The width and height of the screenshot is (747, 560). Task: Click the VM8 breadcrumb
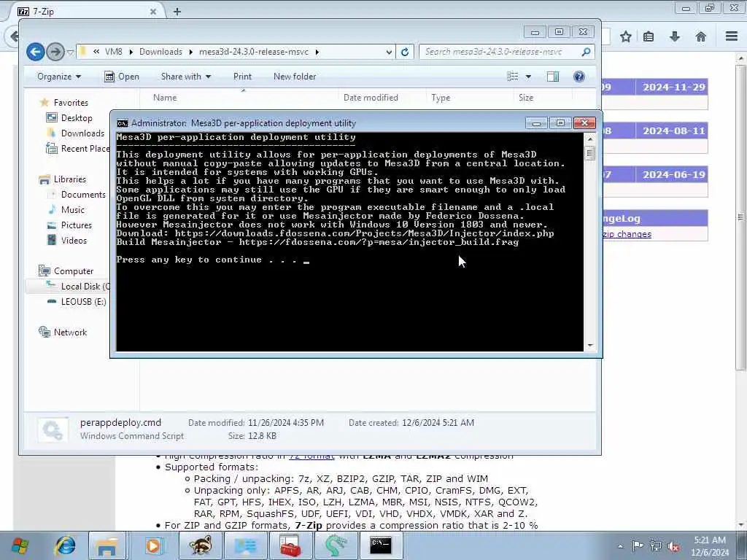pos(113,52)
